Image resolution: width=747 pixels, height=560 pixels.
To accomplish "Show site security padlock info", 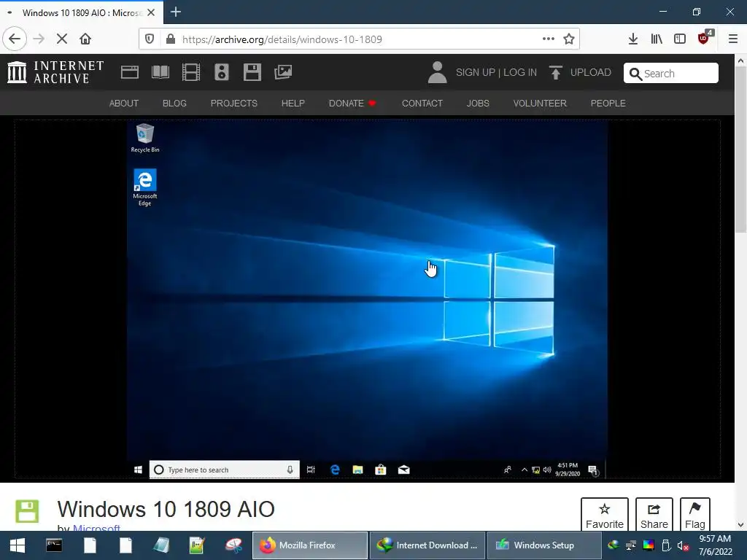I will 171,39.
